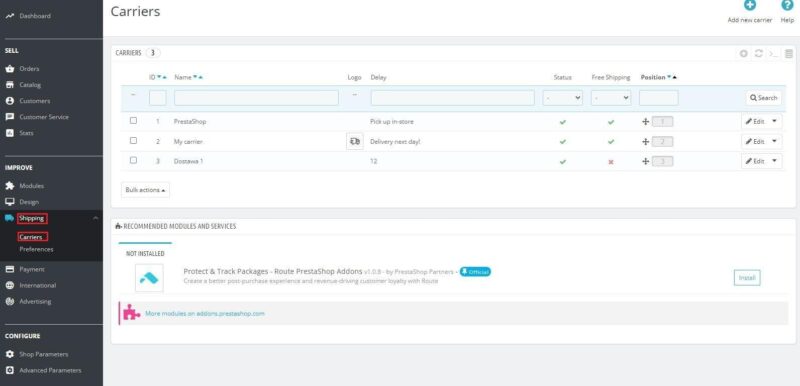Image resolution: width=800 pixels, height=386 pixels.
Task: Click the Customer Service chat icon
Action: (x=9, y=117)
